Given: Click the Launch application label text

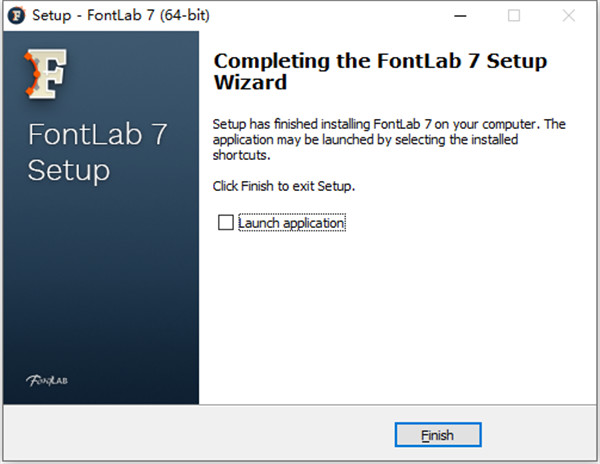Looking at the screenshot, I should tap(291, 223).
